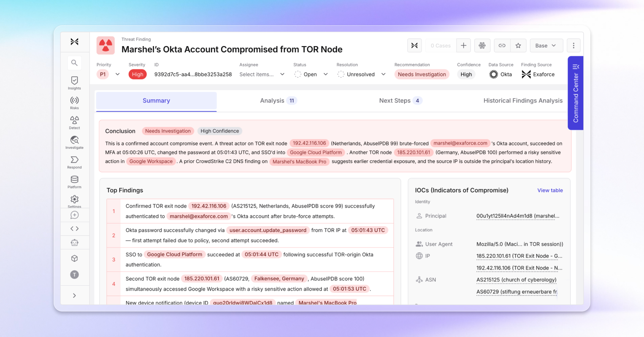Viewport: 644px width, 337px height.
Task: Click Google Cloud Platform in Conclusion
Action: click(316, 152)
